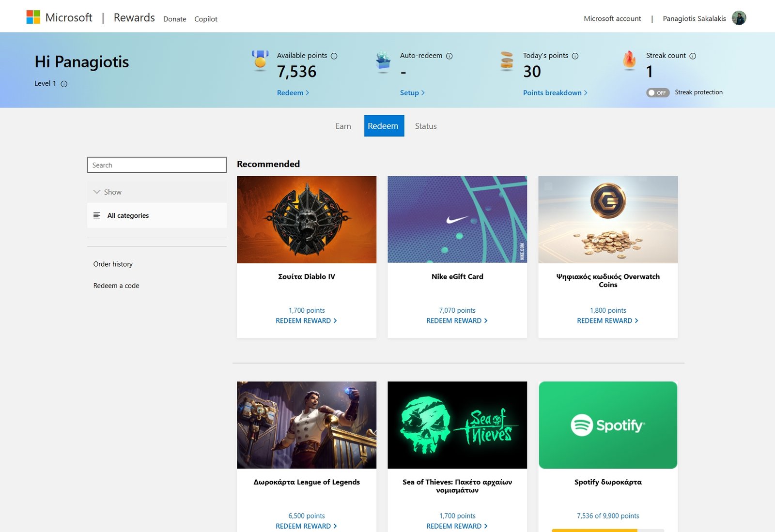This screenshot has height=532, width=775.
Task: Expand the Show filter section
Action: point(157,192)
